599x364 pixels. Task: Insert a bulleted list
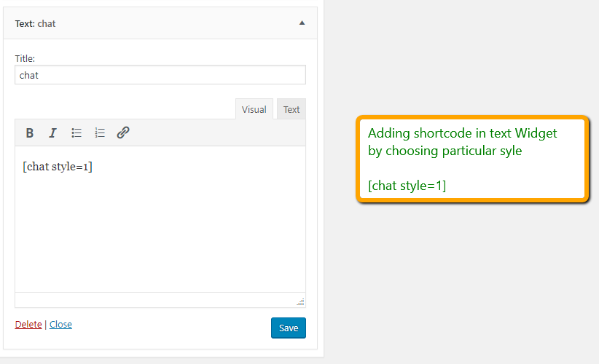point(76,132)
